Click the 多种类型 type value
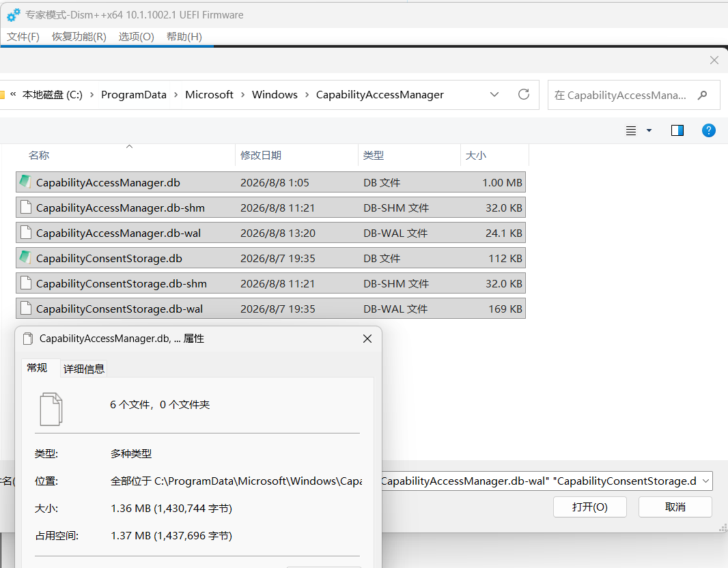728x568 pixels. click(131, 454)
